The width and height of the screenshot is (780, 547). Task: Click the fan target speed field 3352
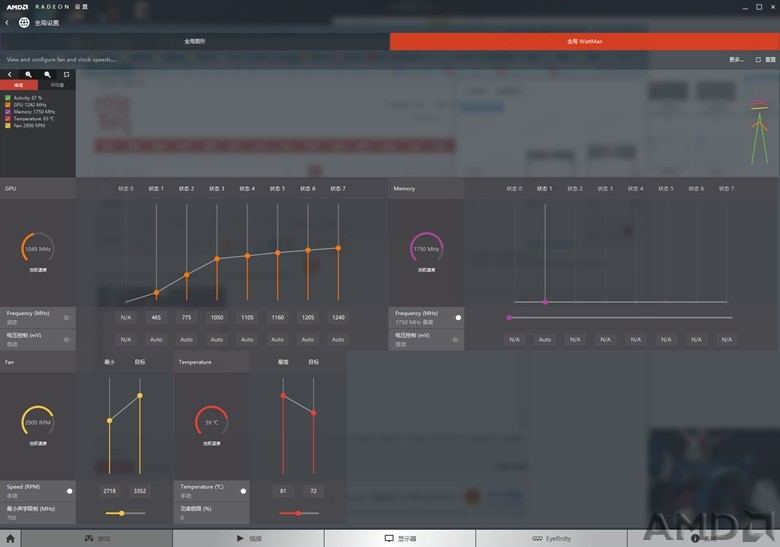click(x=140, y=491)
